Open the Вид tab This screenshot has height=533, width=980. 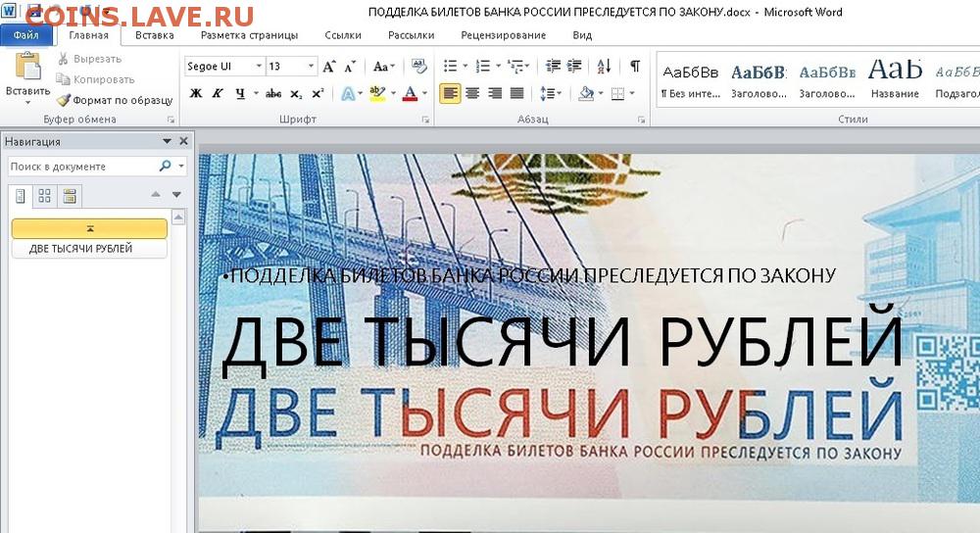click(582, 35)
